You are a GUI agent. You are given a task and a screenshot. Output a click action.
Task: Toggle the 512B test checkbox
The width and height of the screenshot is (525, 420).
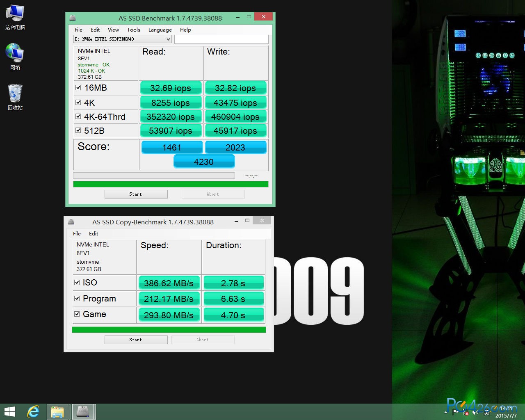(x=78, y=130)
